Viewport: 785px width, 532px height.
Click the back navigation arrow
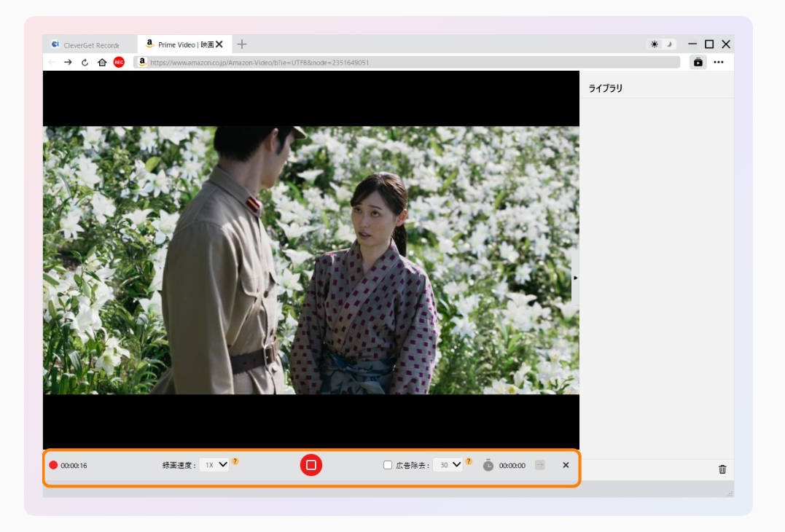point(52,62)
